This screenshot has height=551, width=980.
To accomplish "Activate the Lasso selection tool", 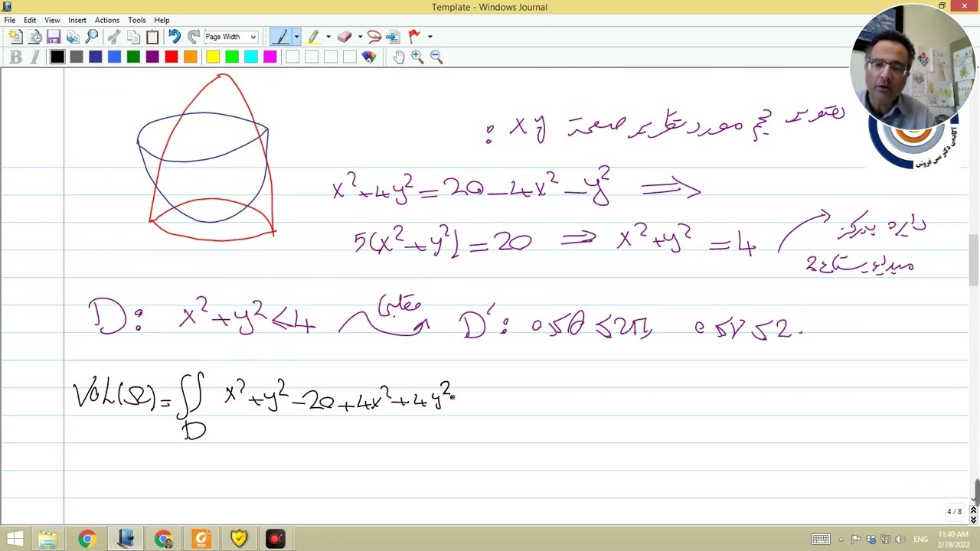I will tap(374, 37).
